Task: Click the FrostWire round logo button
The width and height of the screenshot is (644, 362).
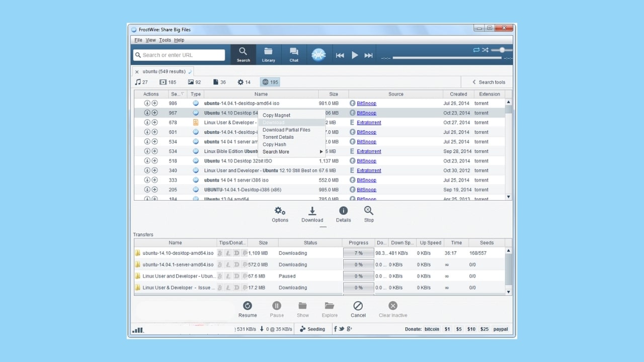Action: 318,54
